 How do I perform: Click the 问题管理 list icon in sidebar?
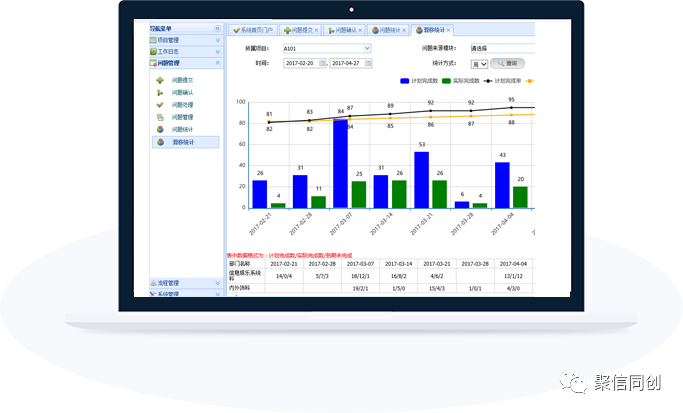[x=160, y=117]
